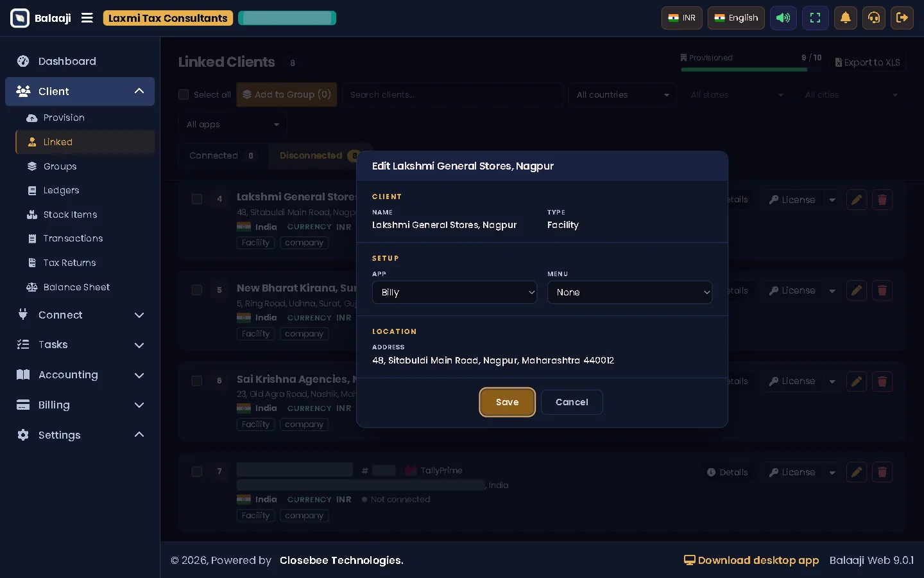The height and width of the screenshot is (578, 924).
Task: Open the headset support icon
Action: click(874, 18)
